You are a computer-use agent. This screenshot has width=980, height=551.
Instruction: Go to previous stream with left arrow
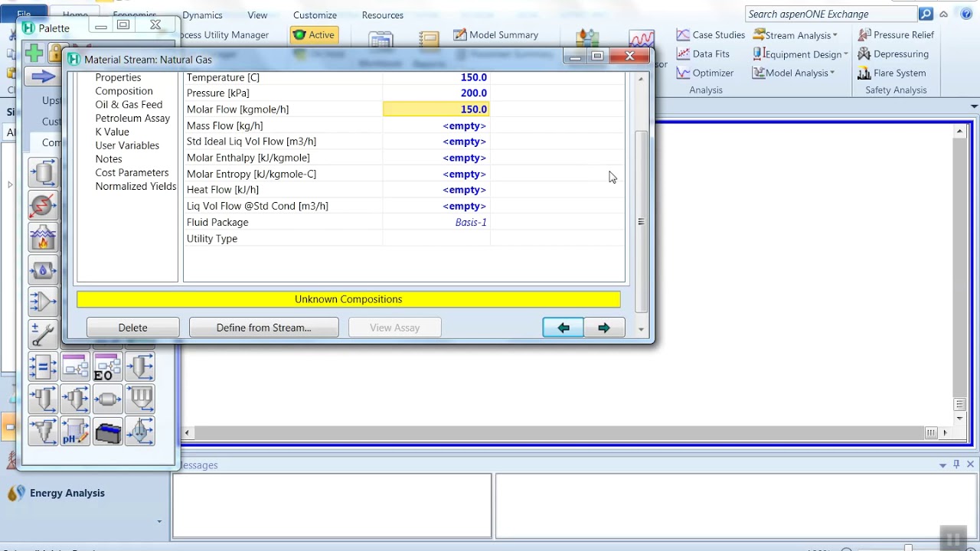point(563,328)
